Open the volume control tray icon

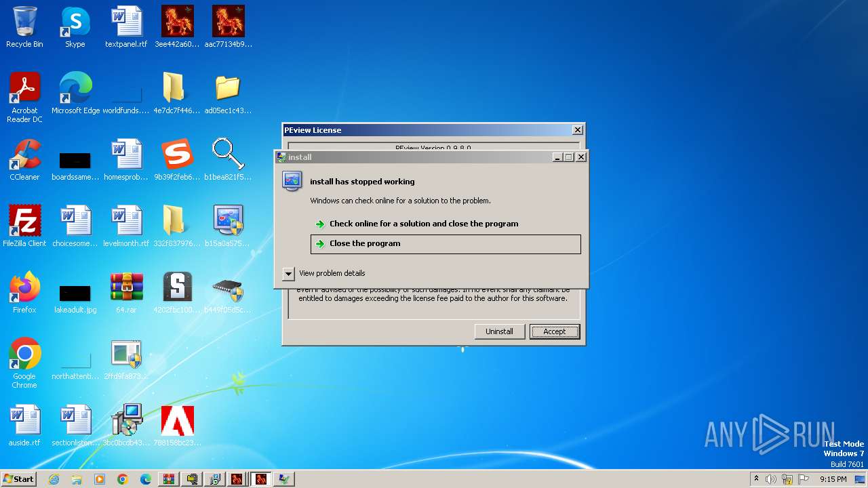pos(771,479)
